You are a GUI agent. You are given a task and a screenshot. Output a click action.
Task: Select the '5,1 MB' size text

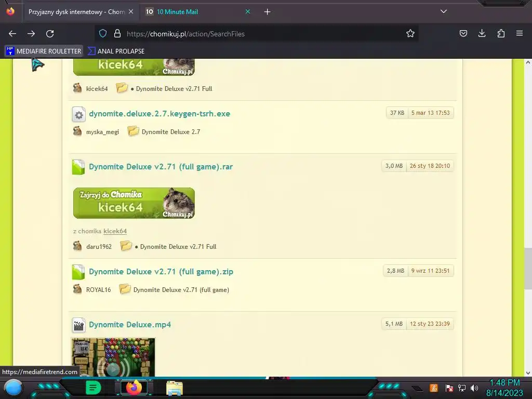[x=394, y=324]
